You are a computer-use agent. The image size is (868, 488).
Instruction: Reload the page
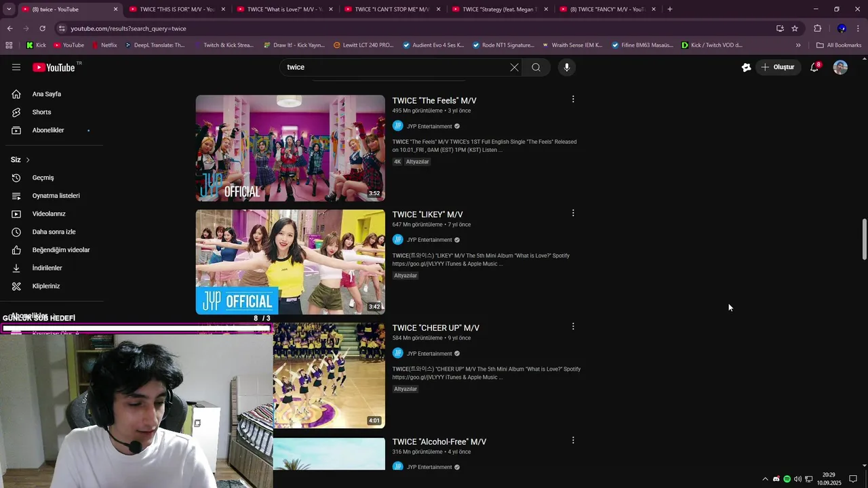click(42, 28)
